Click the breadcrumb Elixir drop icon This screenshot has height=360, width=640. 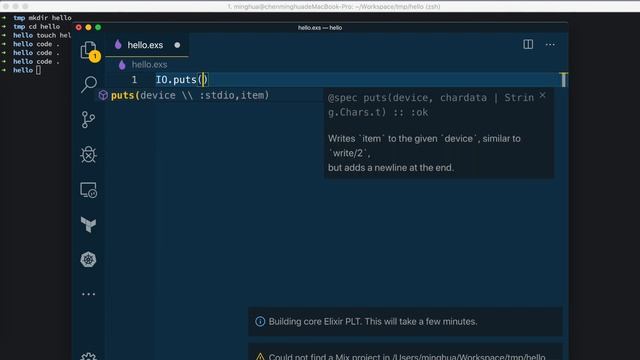coord(122,64)
